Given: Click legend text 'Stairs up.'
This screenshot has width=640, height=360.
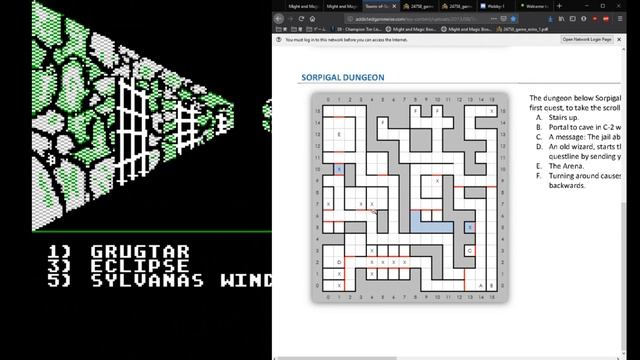Looking at the screenshot, I should coord(563,117).
